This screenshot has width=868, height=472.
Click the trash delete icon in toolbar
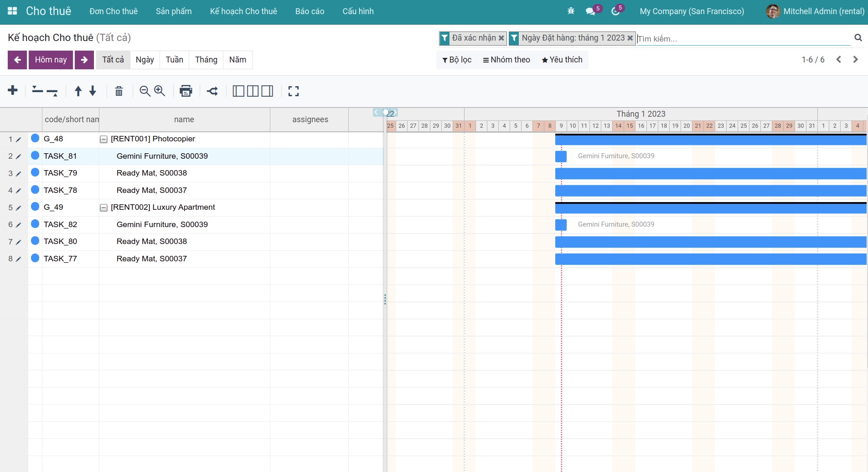pyautogui.click(x=119, y=91)
